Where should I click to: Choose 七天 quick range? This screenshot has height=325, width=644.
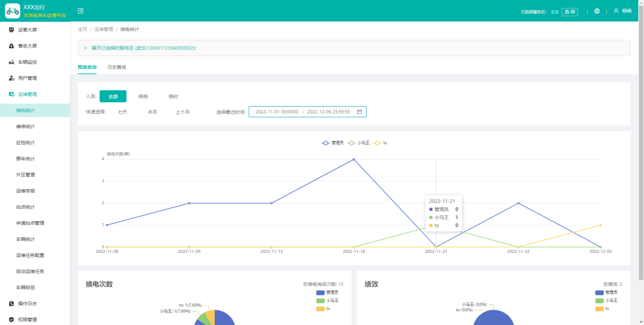[x=123, y=112]
